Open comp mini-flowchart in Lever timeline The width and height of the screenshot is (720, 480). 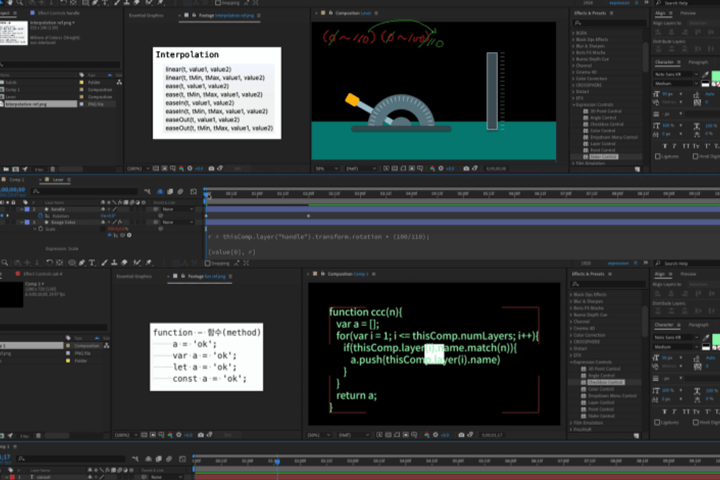(x=147, y=192)
